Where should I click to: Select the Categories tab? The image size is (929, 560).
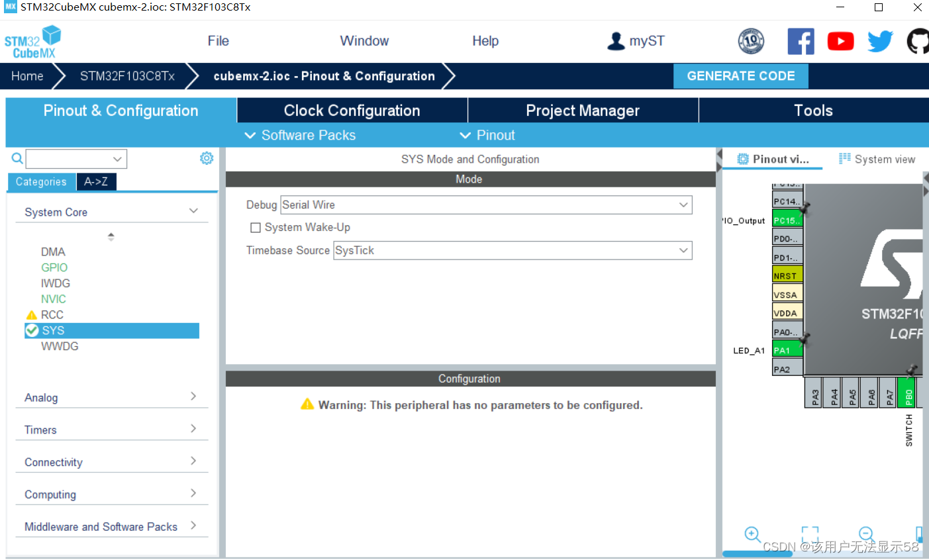(41, 181)
